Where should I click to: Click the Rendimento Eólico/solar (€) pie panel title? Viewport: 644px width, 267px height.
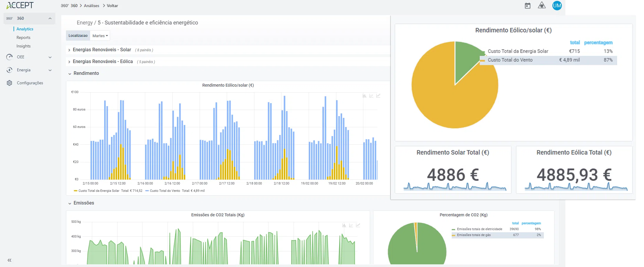tap(514, 30)
